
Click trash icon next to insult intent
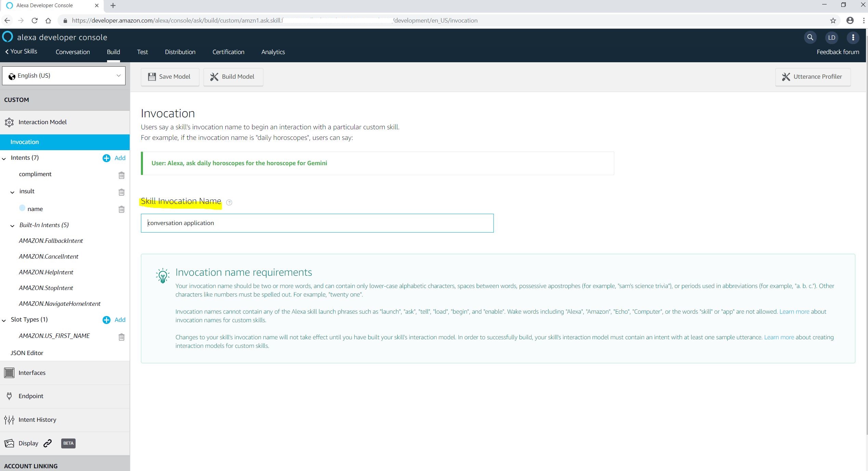tap(121, 192)
